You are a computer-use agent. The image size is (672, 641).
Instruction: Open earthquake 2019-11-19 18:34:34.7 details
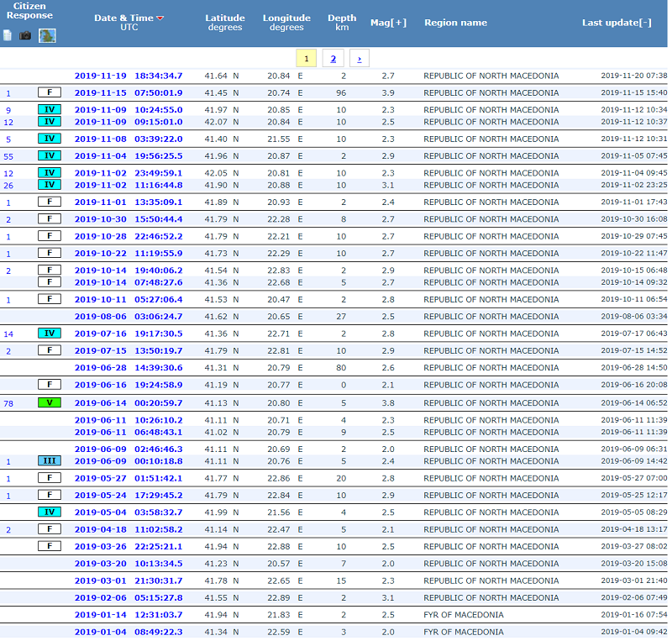128,76
